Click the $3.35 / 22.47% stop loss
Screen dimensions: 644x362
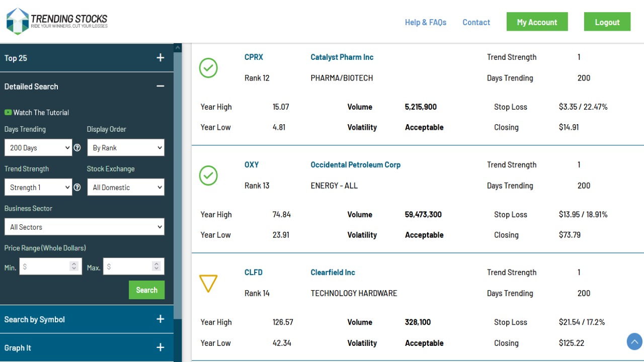pos(583,107)
